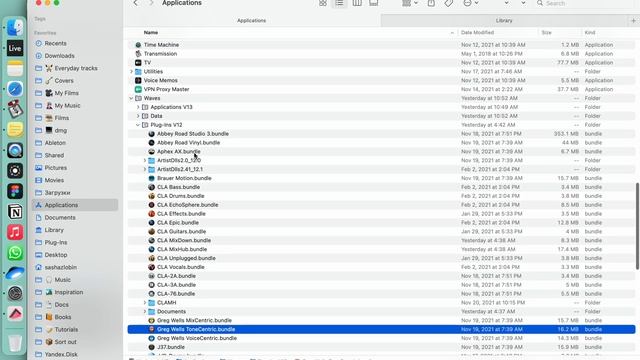640x360 pixels.
Task: Select the Applications tab
Action: click(251, 20)
